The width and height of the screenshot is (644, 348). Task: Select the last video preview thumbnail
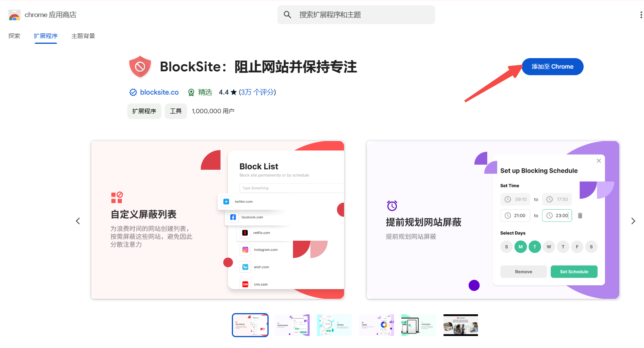pyautogui.click(x=461, y=325)
